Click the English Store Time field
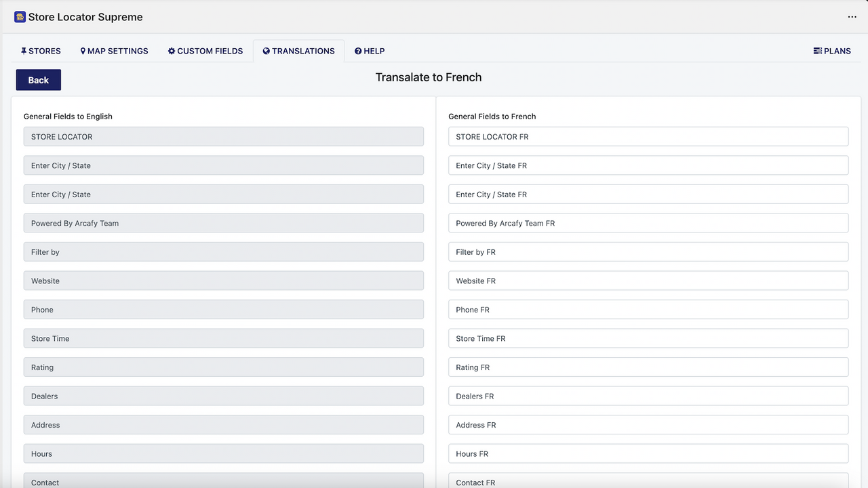The height and width of the screenshot is (488, 868). click(x=224, y=338)
